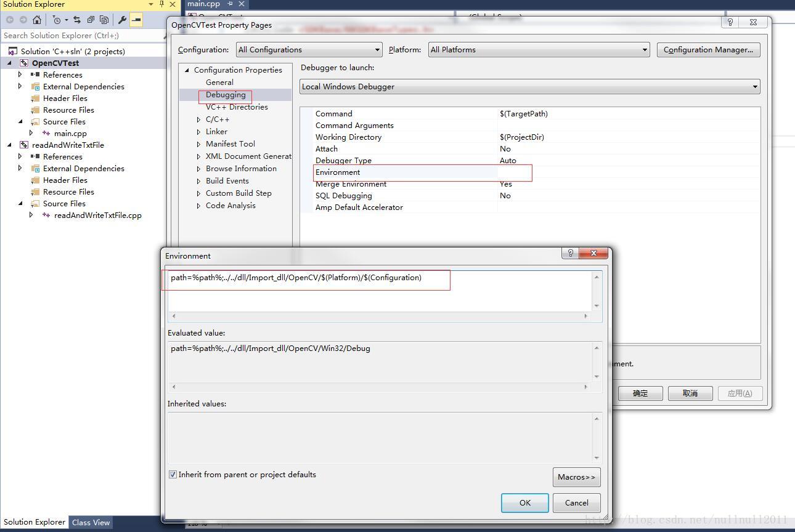Click the Macros>> button
The height and width of the screenshot is (532, 795).
(576, 477)
